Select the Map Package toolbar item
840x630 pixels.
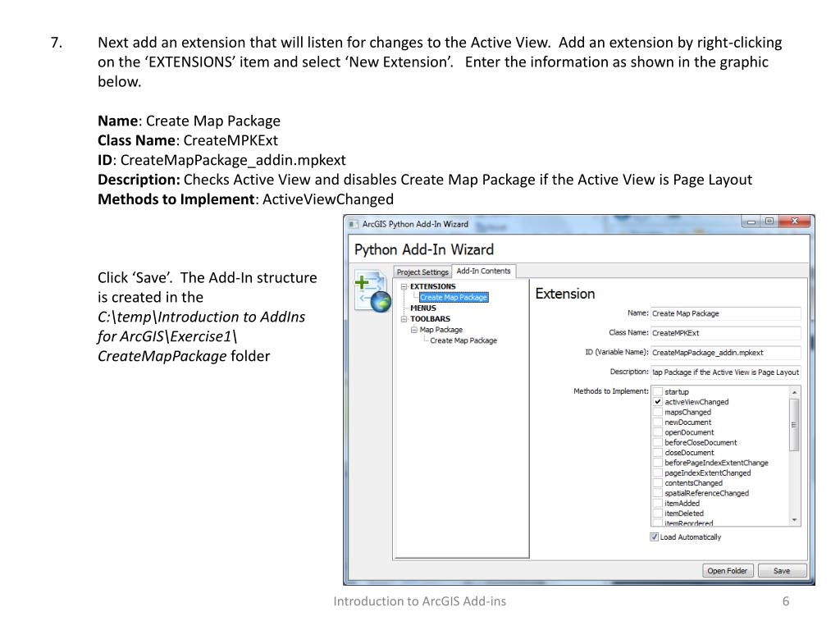(441, 330)
